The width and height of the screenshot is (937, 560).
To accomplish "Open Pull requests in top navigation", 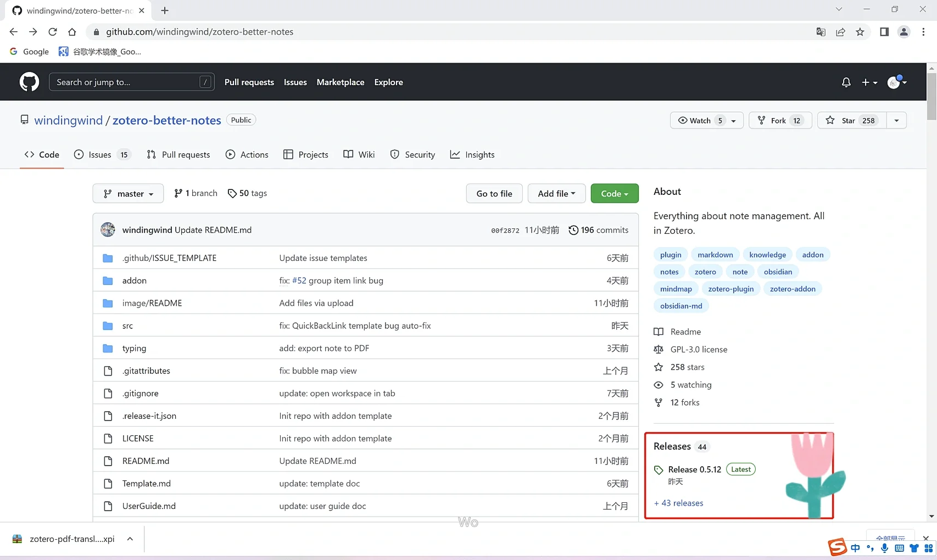I will pyautogui.click(x=249, y=82).
